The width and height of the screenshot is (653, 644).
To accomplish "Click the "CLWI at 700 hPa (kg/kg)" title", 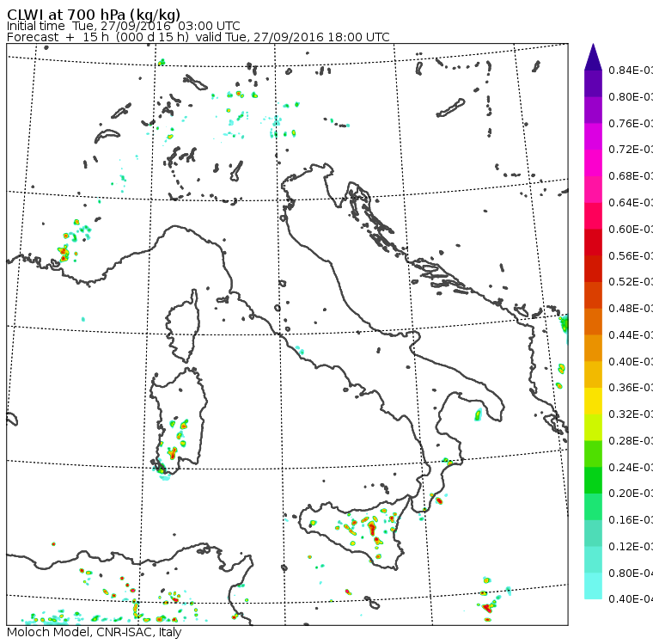I will (94, 15).
